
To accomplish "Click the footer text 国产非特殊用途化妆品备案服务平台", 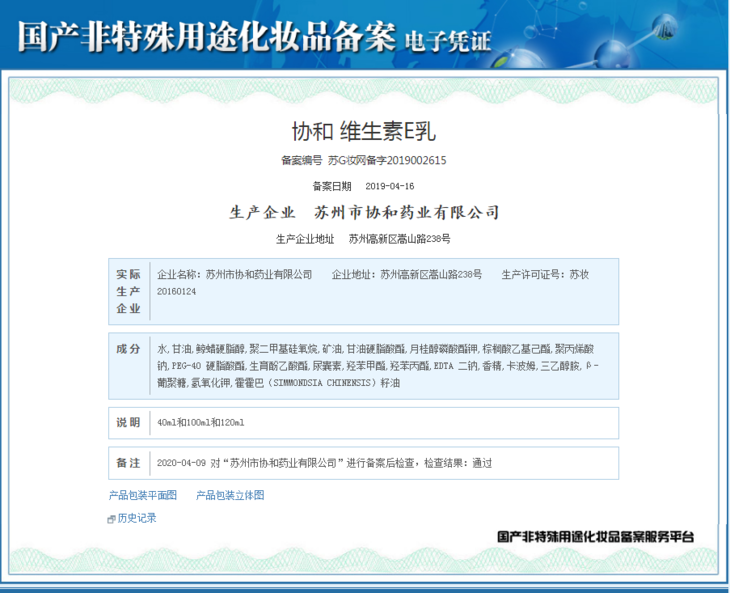I will tap(595, 537).
